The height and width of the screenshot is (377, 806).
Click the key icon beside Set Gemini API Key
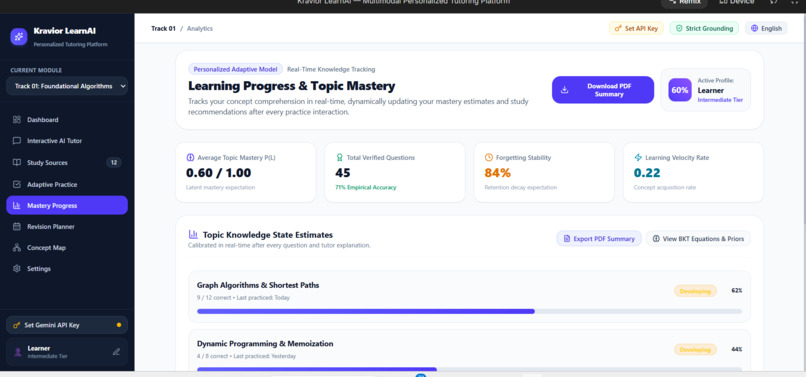point(16,325)
